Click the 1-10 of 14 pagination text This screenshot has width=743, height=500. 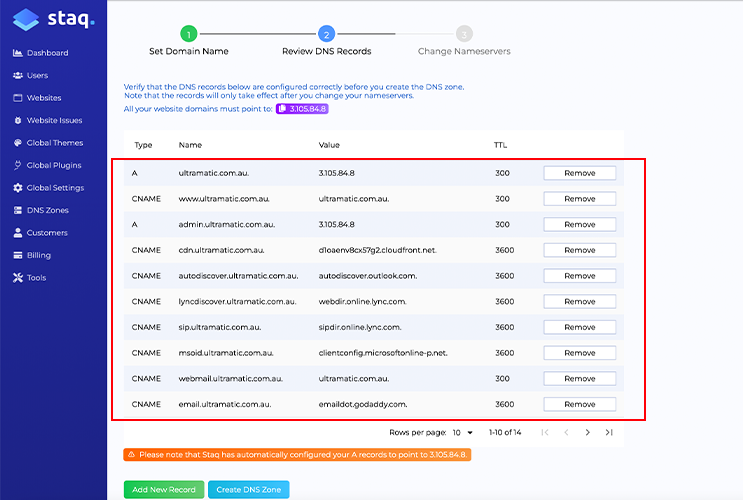(x=505, y=432)
